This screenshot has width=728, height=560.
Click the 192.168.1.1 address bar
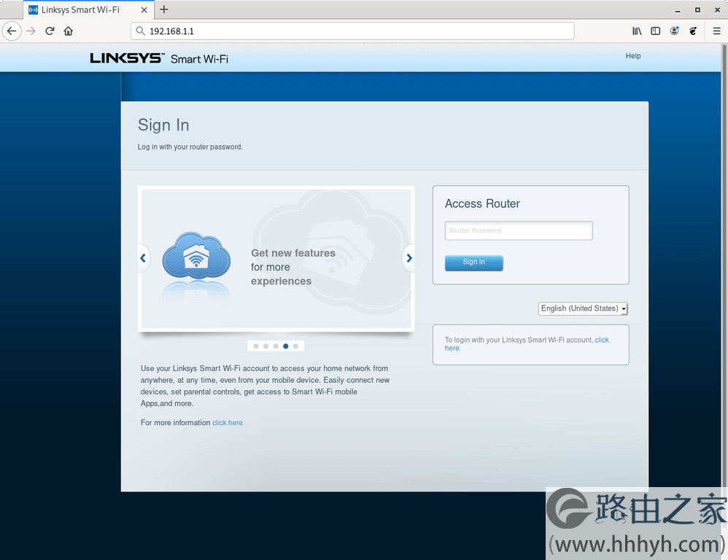coord(353,31)
